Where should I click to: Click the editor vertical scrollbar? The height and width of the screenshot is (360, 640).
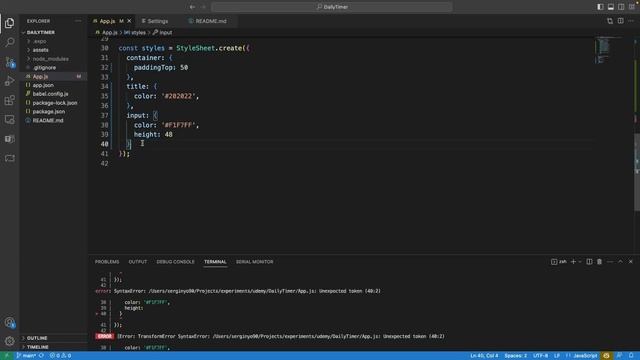637,171
